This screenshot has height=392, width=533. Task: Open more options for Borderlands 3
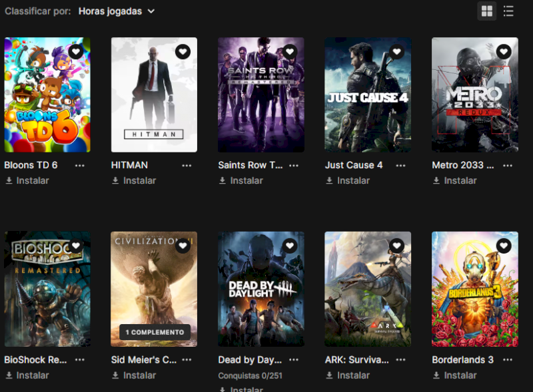[508, 359]
